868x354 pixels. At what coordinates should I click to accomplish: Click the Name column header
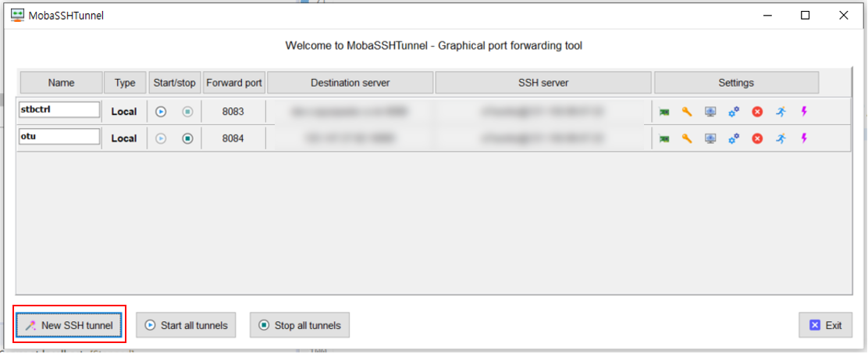[62, 83]
